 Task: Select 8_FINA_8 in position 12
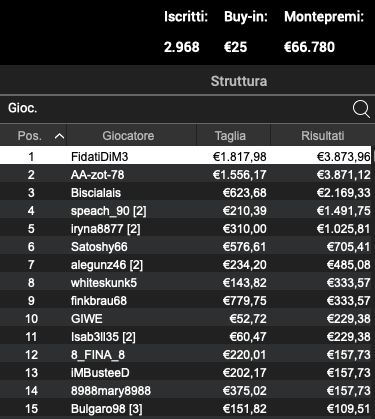[x=185, y=355]
